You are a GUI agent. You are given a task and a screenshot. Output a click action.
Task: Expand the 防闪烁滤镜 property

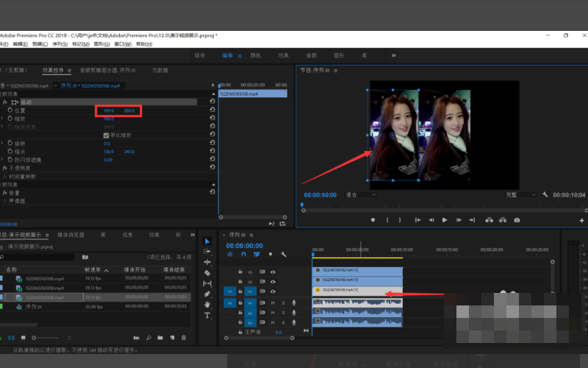pyautogui.click(x=2, y=160)
